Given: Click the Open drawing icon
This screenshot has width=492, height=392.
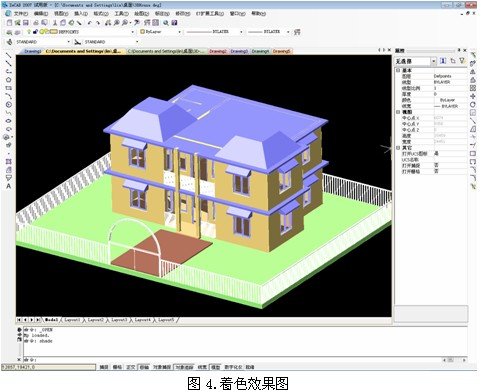Looking at the screenshot, I should coord(17,23).
